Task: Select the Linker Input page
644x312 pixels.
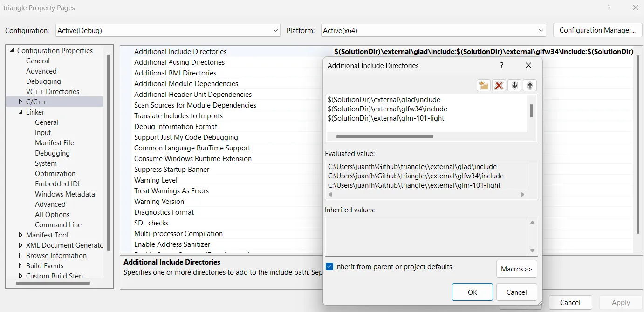Action: coord(43,133)
